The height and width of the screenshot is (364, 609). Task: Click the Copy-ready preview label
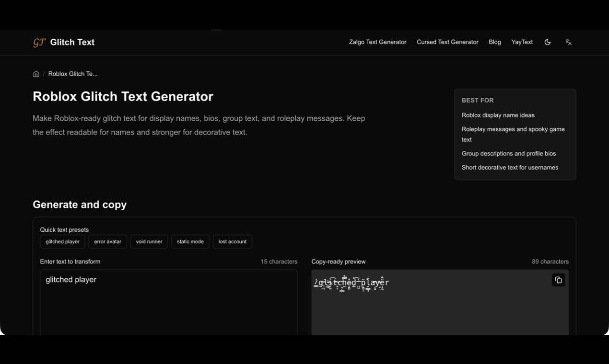coord(339,262)
